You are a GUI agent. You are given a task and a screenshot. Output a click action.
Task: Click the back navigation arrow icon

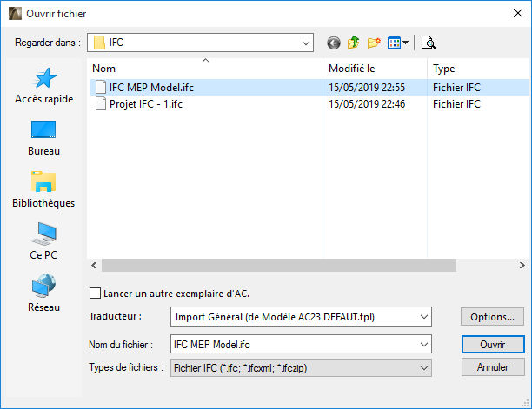coord(334,43)
